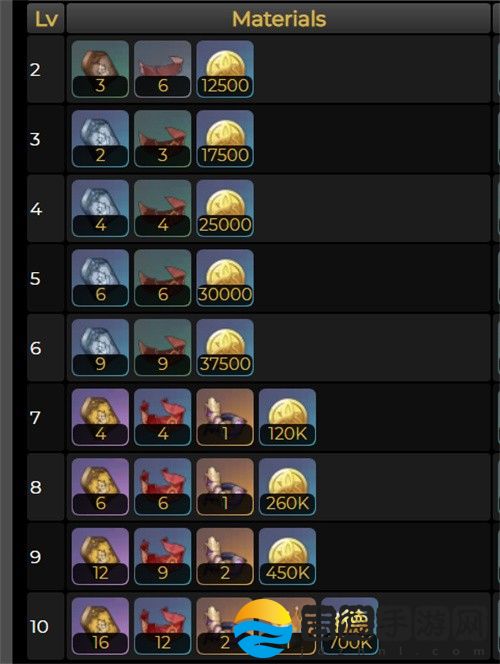Select the 260K Mora coin icon
500x664 pixels.
[287, 487]
